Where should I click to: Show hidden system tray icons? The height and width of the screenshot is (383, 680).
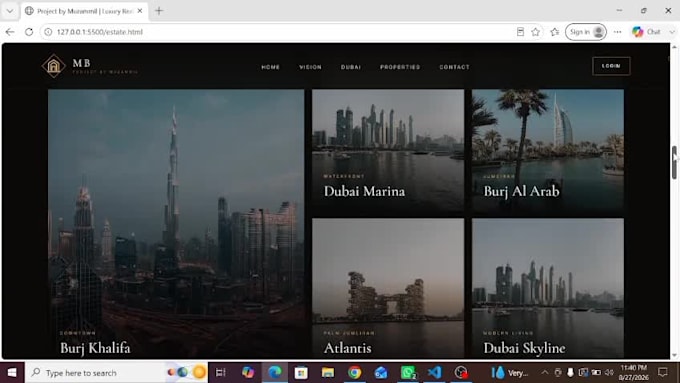point(545,372)
